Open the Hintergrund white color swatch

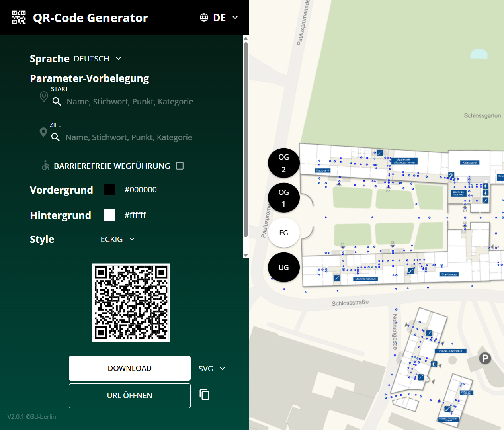(x=109, y=215)
